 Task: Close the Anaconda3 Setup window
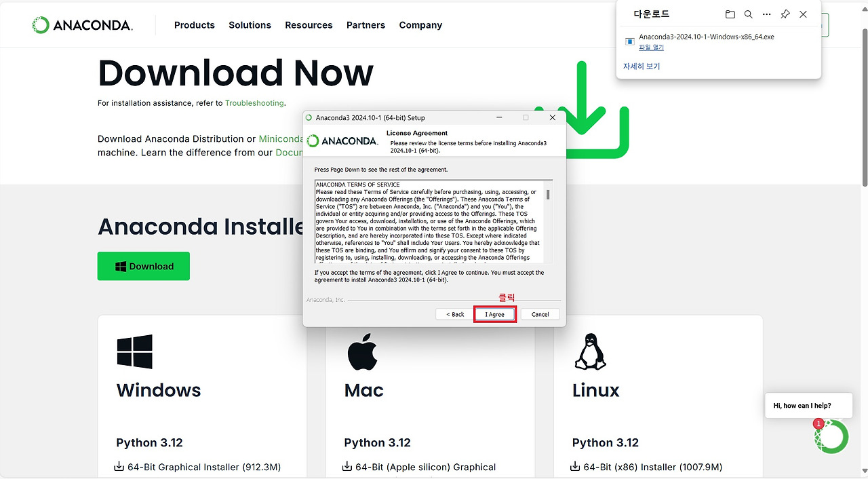click(x=552, y=117)
